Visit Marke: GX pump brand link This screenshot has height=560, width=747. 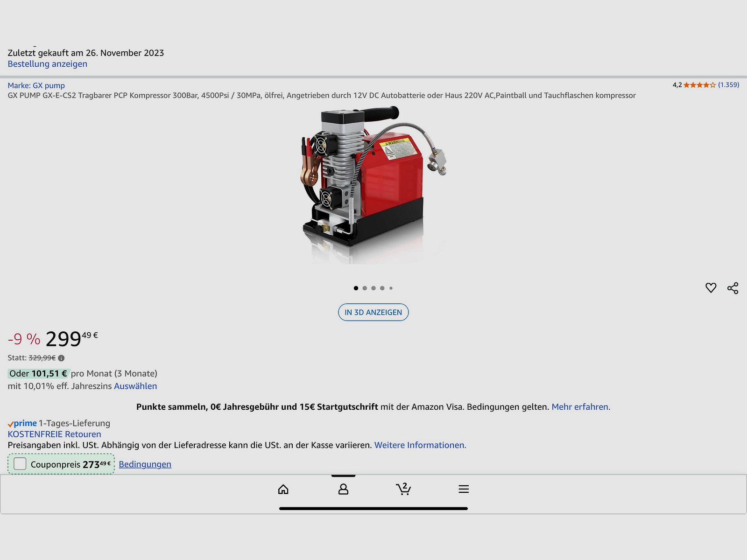coord(36,85)
